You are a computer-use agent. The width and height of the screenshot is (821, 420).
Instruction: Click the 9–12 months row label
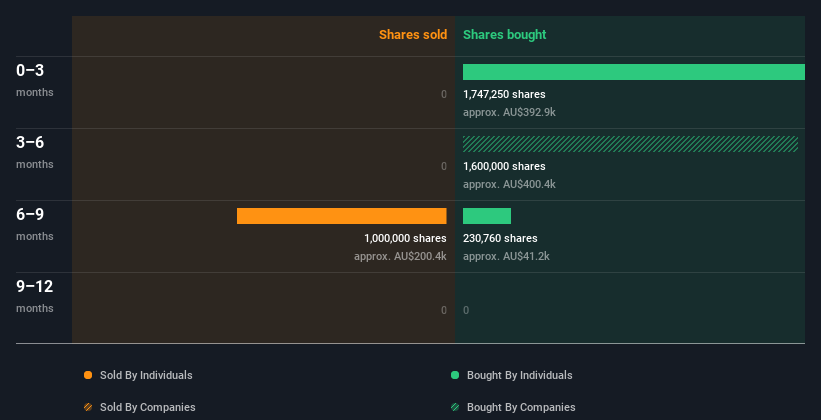pyautogui.click(x=35, y=296)
